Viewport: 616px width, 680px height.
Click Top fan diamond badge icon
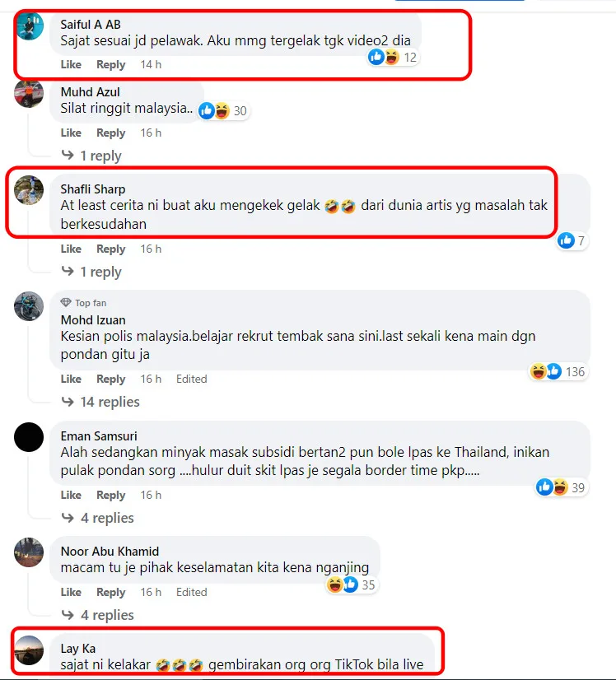pyautogui.click(x=66, y=302)
